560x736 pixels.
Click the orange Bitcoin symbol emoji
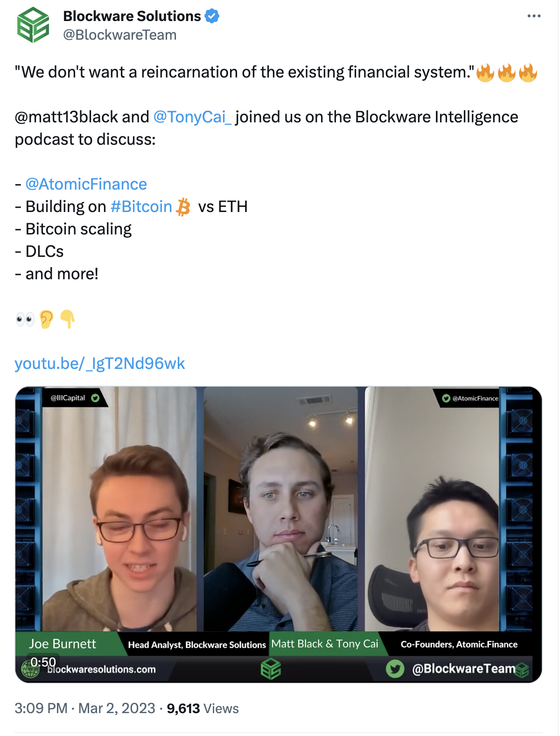coord(183,207)
